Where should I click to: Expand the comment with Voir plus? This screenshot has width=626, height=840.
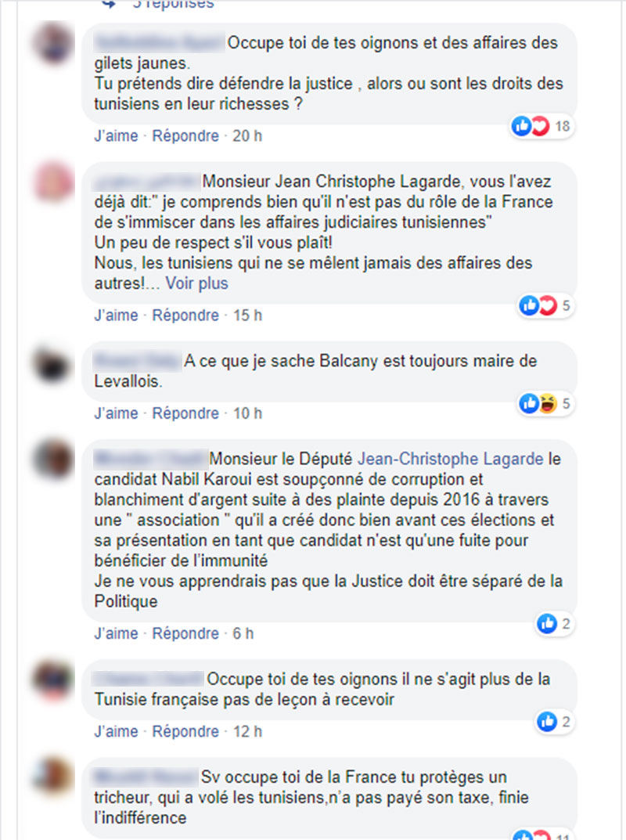tap(196, 283)
